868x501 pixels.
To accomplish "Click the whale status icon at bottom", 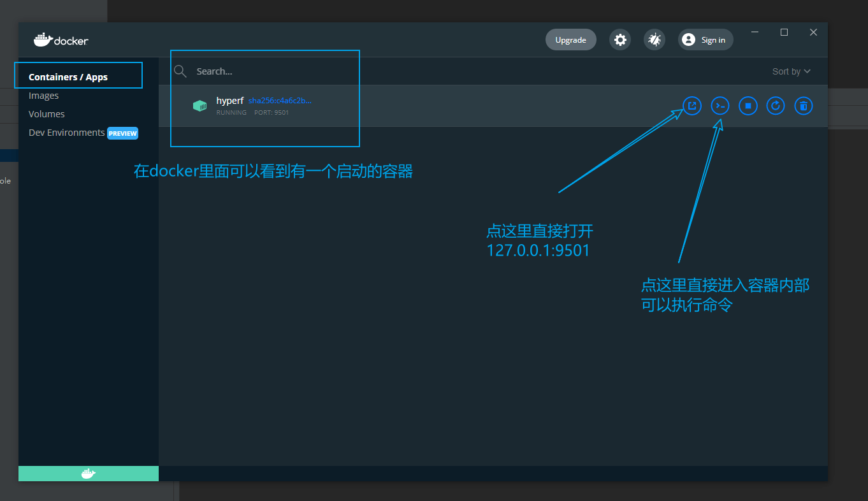I will pos(89,474).
